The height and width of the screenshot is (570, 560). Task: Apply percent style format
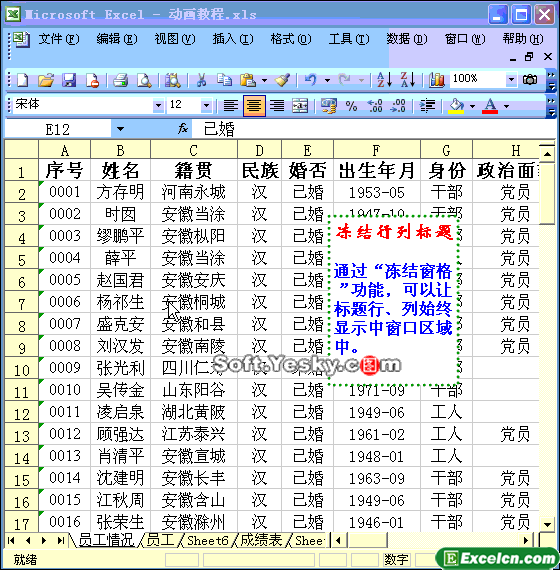[x=352, y=106]
